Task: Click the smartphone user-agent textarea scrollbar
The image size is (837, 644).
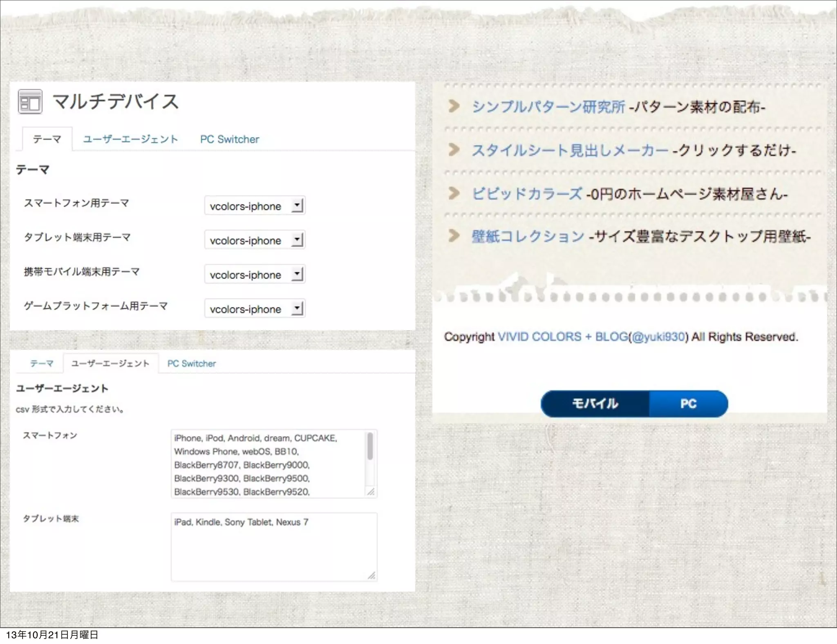Action: 370,446
